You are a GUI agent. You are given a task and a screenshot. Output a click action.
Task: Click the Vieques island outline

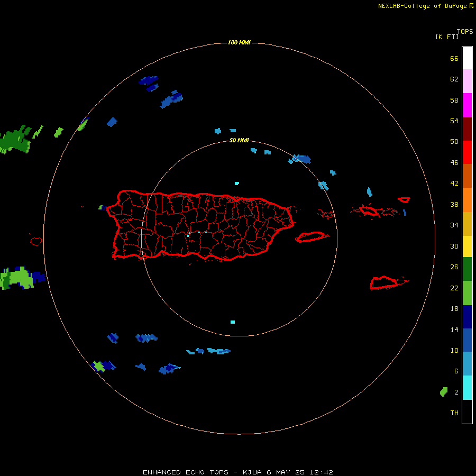(311, 236)
